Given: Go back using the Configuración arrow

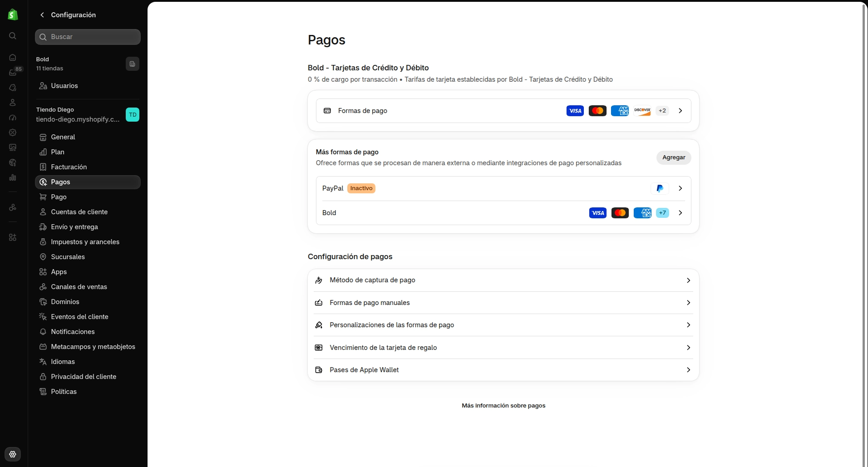Looking at the screenshot, I should [x=42, y=15].
